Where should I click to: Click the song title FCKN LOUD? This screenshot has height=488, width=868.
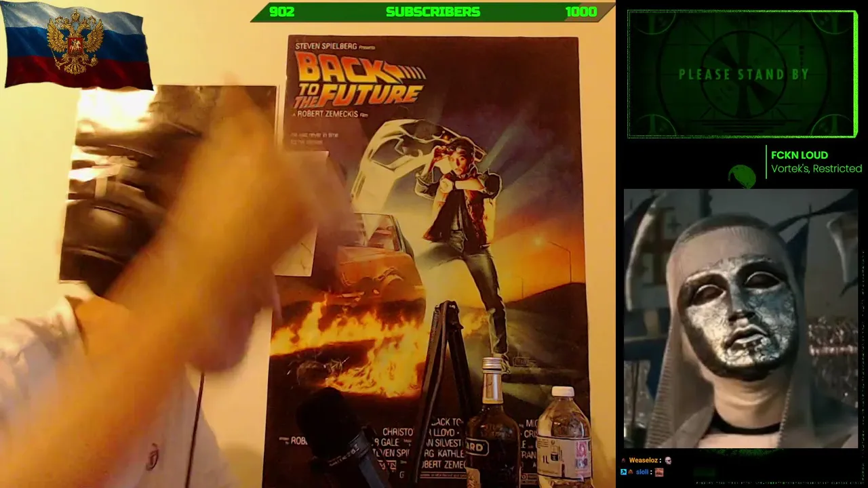pos(800,155)
